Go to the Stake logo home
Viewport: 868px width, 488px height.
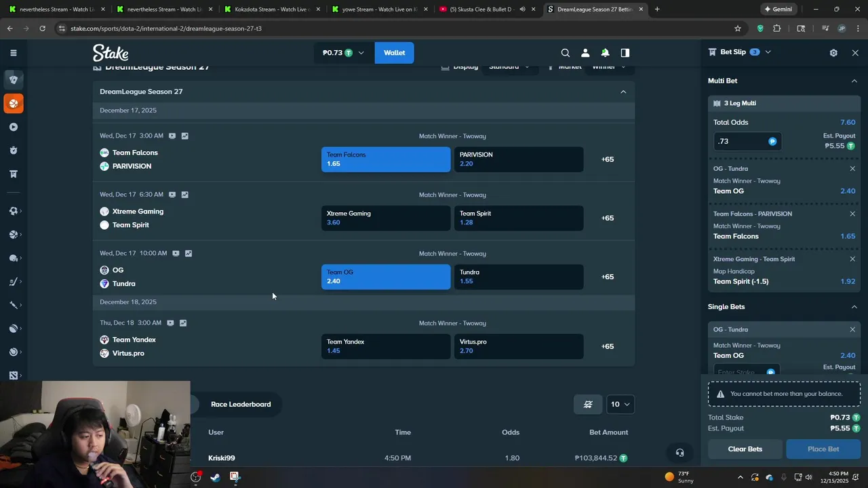click(111, 53)
